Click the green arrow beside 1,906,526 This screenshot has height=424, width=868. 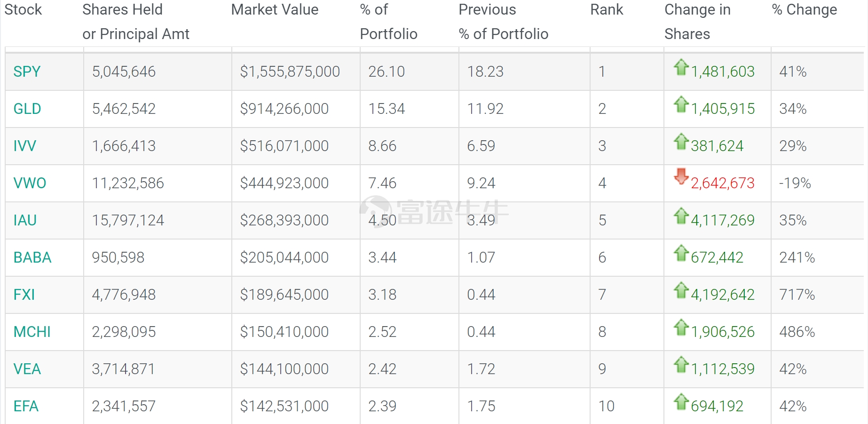pos(681,328)
